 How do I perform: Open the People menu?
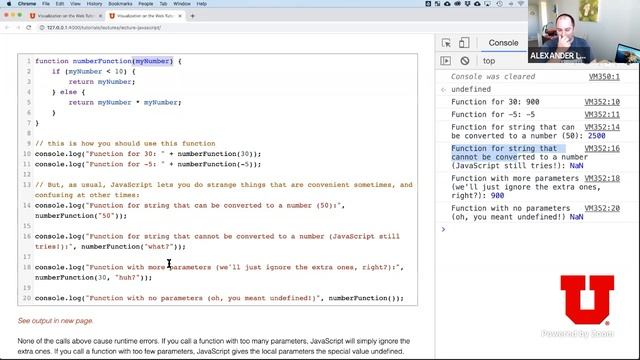[146, 4]
